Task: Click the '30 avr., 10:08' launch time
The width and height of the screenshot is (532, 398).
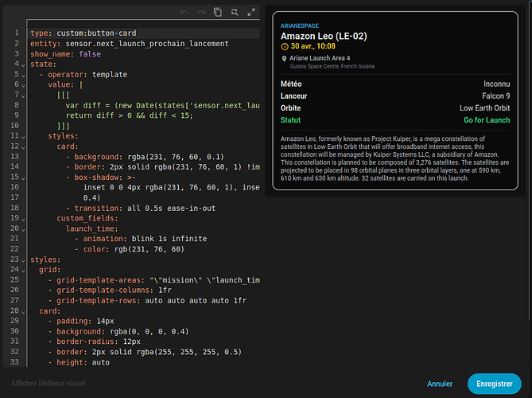Action: [x=313, y=46]
